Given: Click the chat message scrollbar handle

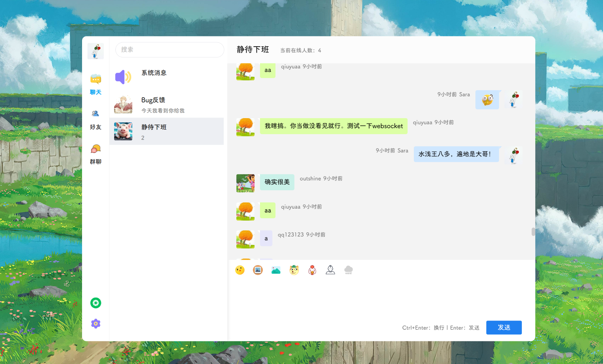Looking at the screenshot, I should pyautogui.click(x=533, y=232).
